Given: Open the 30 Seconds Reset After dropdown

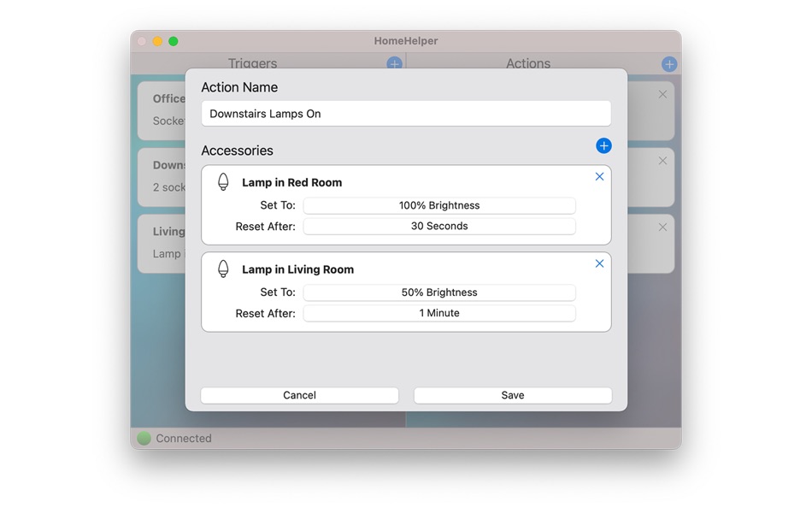Looking at the screenshot, I should pyautogui.click(x=439, y=226).
